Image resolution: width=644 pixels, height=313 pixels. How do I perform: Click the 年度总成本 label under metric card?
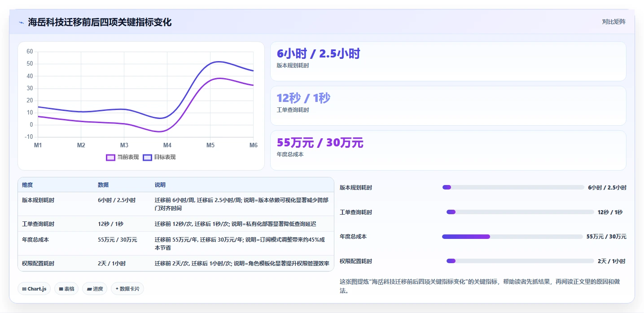(x=290, y=154)
